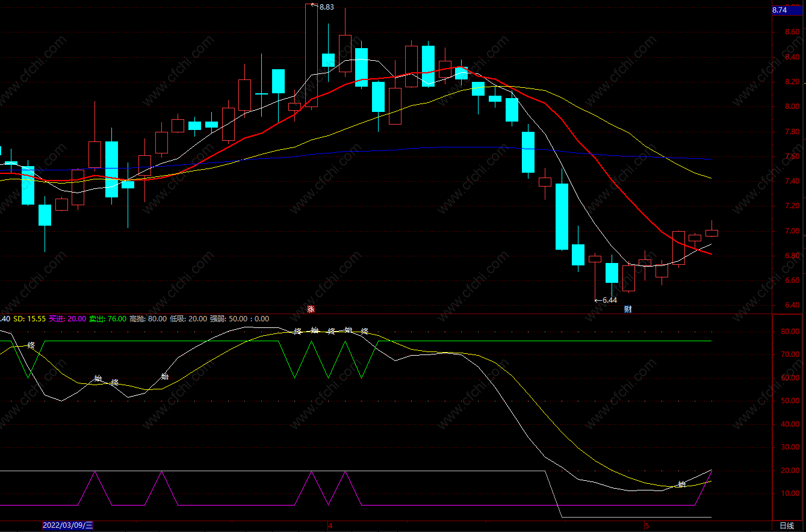806x532 pixels.
Task: Click the 8.20 price axis label
Action: tap(792, 82)
